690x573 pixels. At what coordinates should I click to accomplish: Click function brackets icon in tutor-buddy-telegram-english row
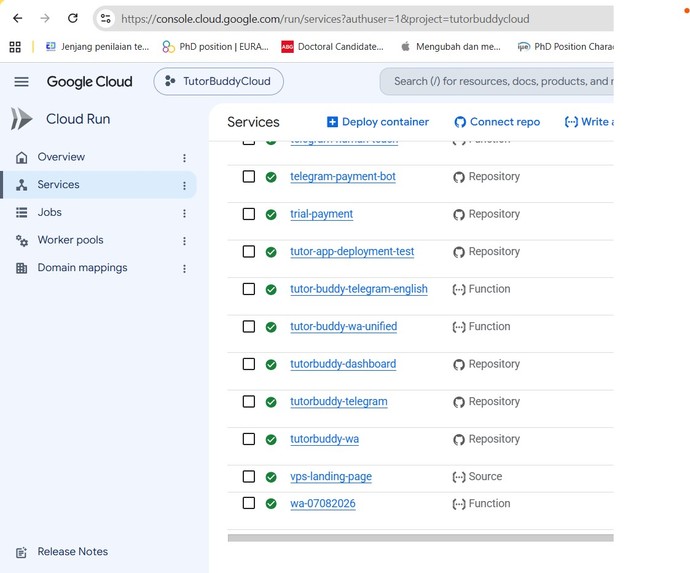click(459, 290)
